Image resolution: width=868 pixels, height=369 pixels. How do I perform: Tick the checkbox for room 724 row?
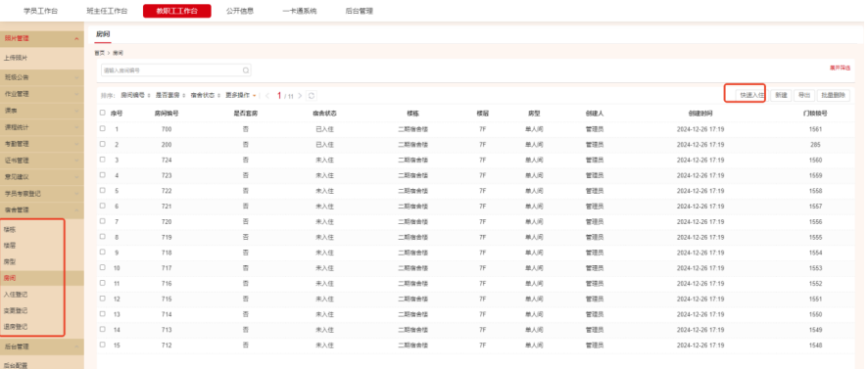click(x=103, y=160)
